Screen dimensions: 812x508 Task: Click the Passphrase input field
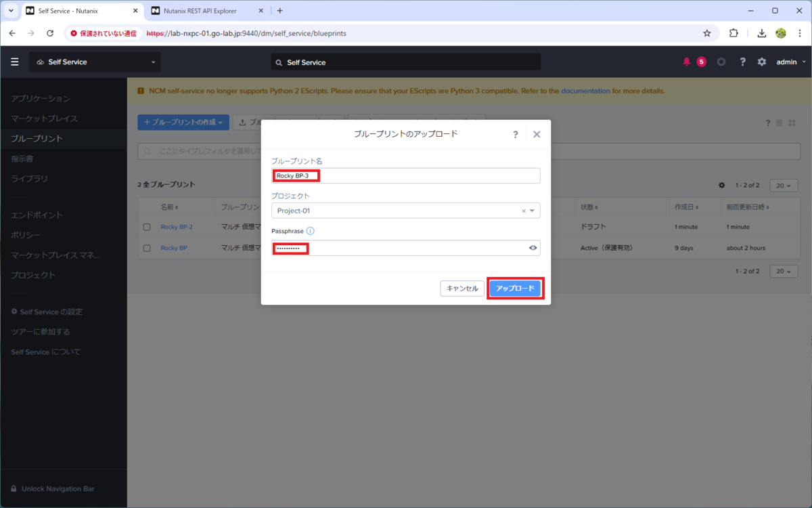405,248
